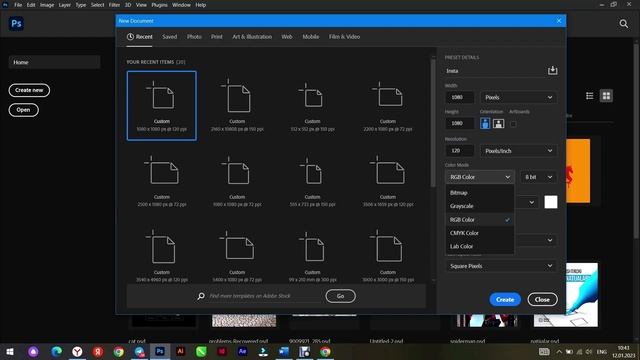Click the Adobe Stock search magnifier icon
Screen dimensions: 640x360
click(x=201, y=296)
